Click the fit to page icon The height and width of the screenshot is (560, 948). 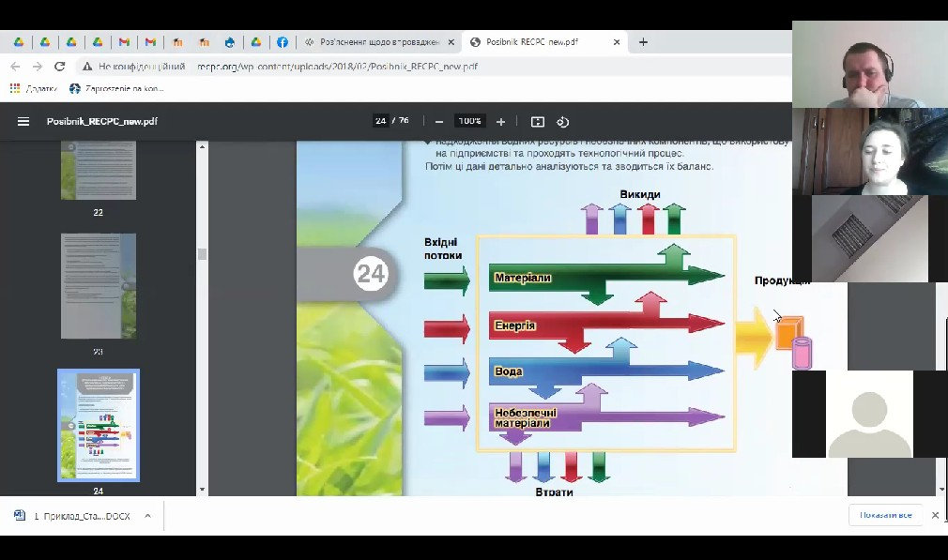(x=538, y=122)
